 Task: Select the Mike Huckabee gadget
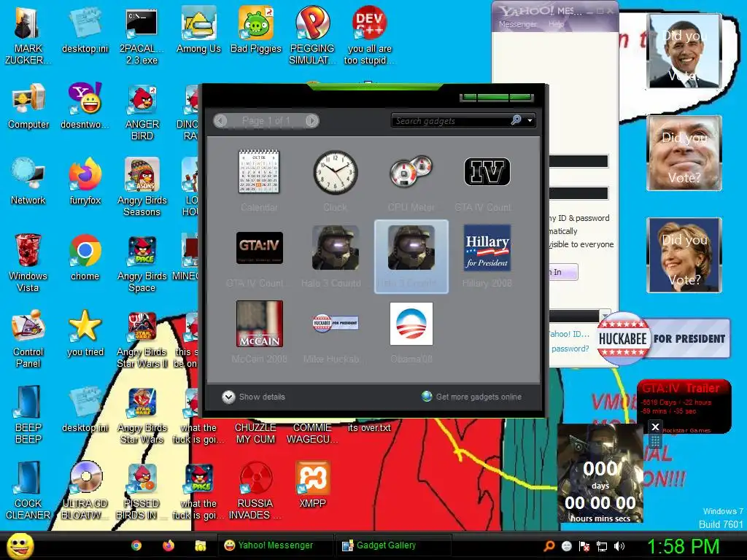(x=335, y=323)
